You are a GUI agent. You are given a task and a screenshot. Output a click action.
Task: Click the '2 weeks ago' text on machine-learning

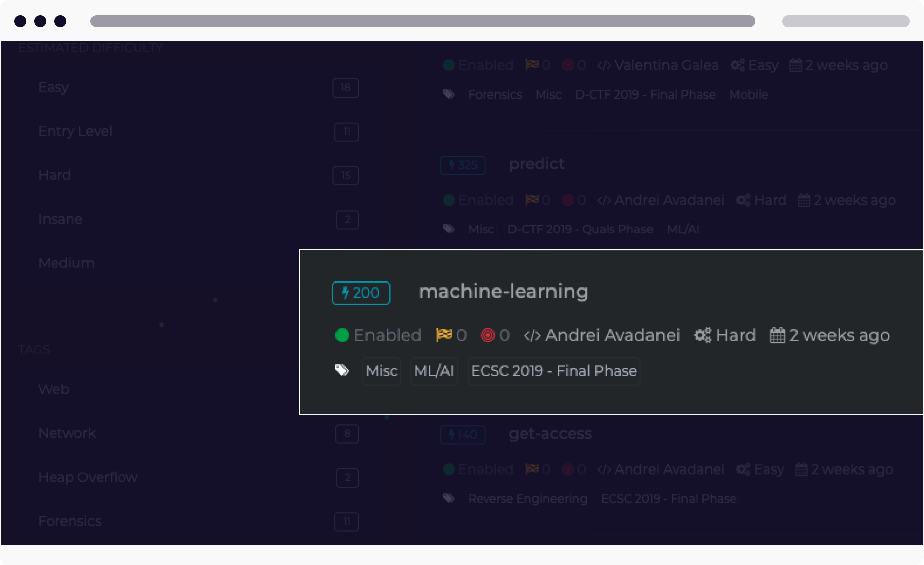(840, 335)
